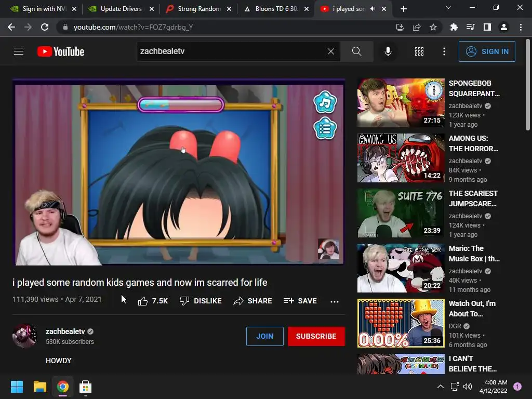Open volume control in tray

click(468, 387)
